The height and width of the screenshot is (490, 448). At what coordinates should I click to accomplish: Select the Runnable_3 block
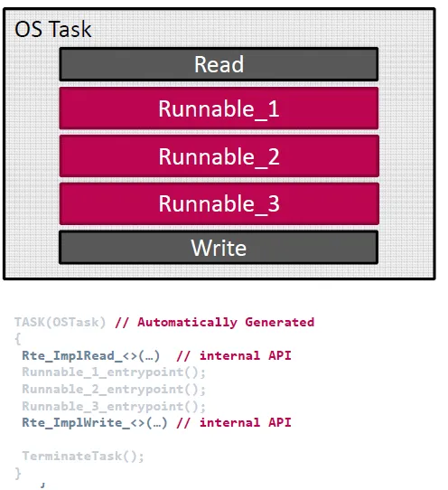(x=219, y=203)
